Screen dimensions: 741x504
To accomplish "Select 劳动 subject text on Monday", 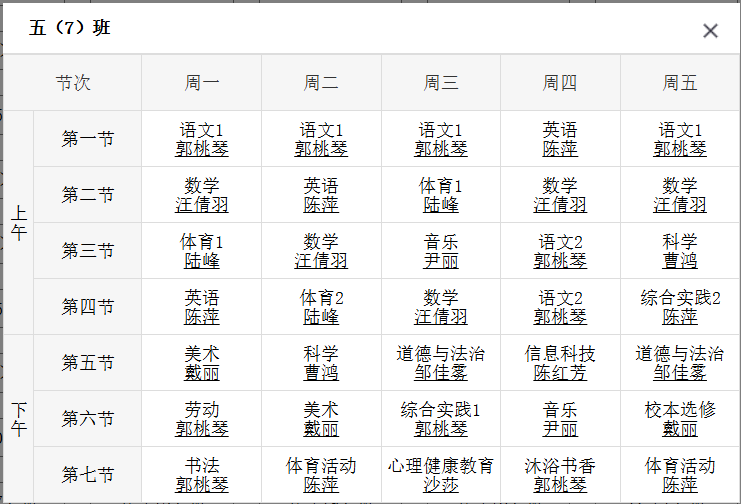I will [202, 410].
